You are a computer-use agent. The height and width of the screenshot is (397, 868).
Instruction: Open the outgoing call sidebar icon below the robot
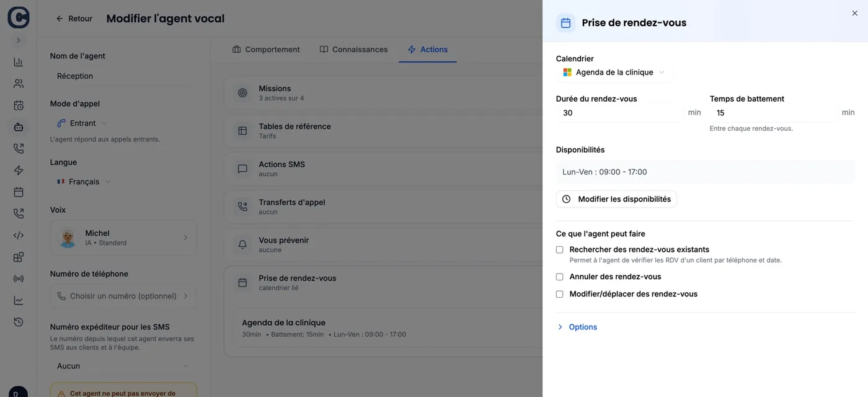[19, 149]
